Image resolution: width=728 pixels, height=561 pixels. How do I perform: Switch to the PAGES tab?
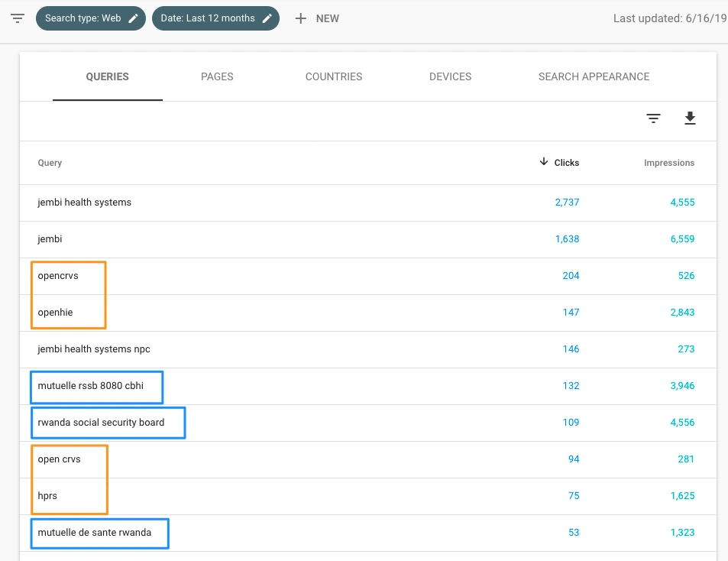217,76
